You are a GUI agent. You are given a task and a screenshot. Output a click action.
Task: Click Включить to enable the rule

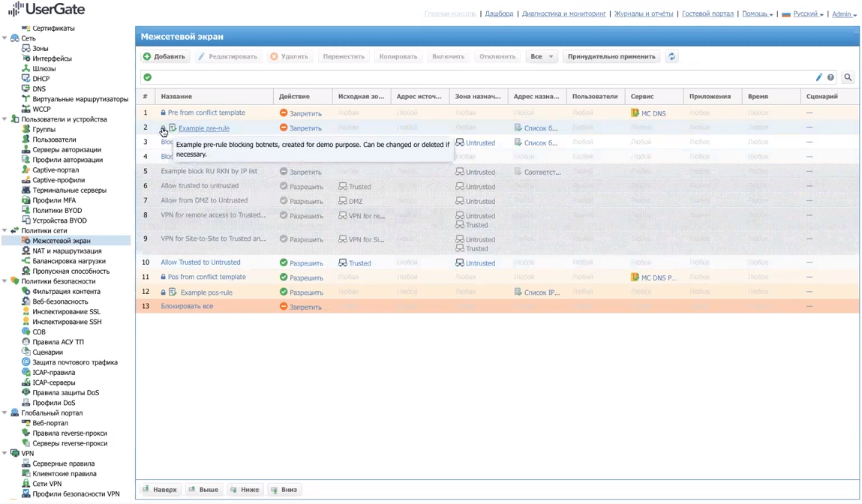click(448, 56)
